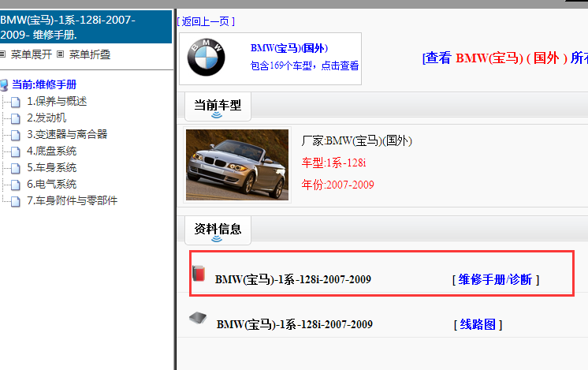
Task: Open tree item 2.发动机
Action: (x=47, y=118)
